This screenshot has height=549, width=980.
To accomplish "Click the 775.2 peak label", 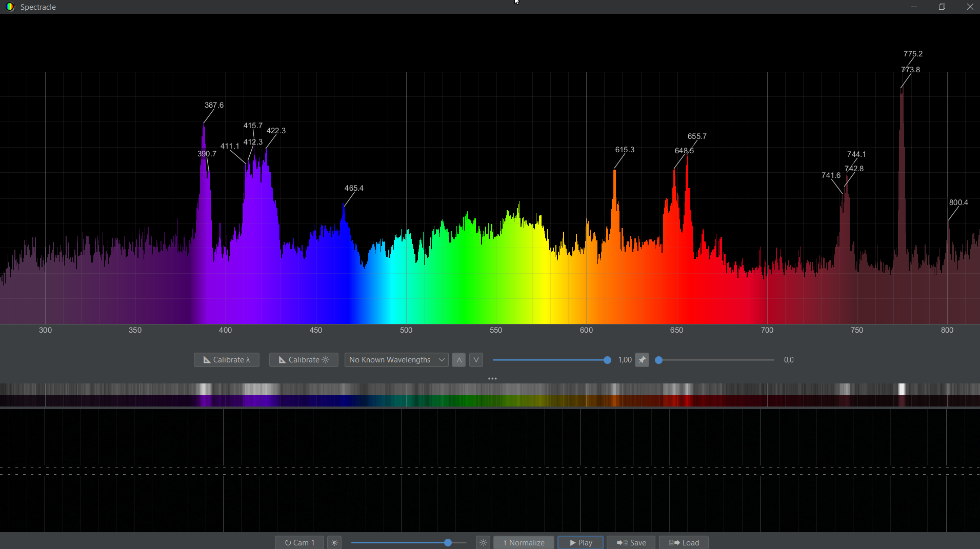I will pyautogui.click(x=913, y=54).
